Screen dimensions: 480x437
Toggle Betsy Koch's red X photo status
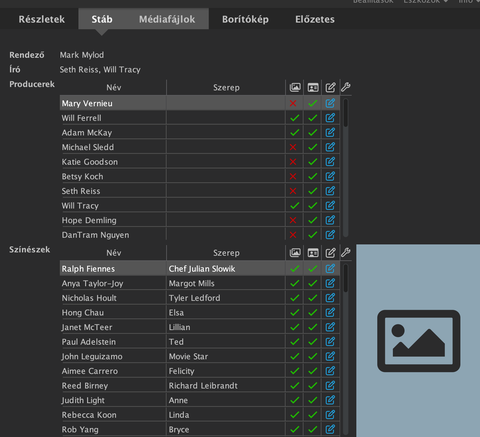click(293, 176)
